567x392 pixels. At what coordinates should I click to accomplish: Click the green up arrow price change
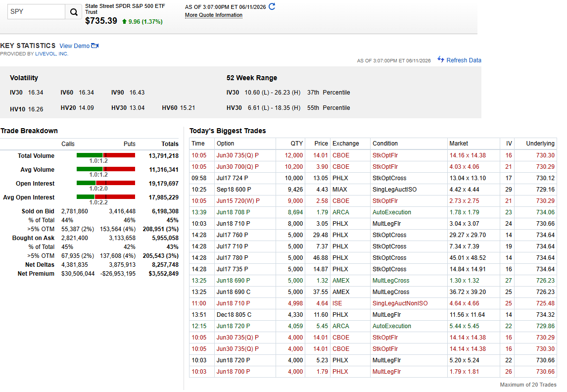click(124, 22)
